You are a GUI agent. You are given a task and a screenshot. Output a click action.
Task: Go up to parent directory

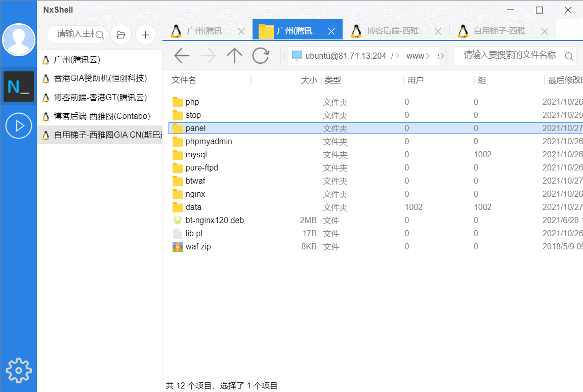pyautogui.click(x=234, y=56)
